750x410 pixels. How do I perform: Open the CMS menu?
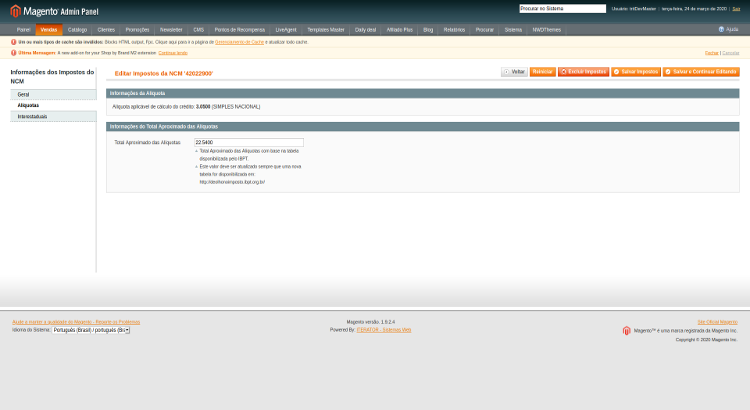tap(199, 30)
